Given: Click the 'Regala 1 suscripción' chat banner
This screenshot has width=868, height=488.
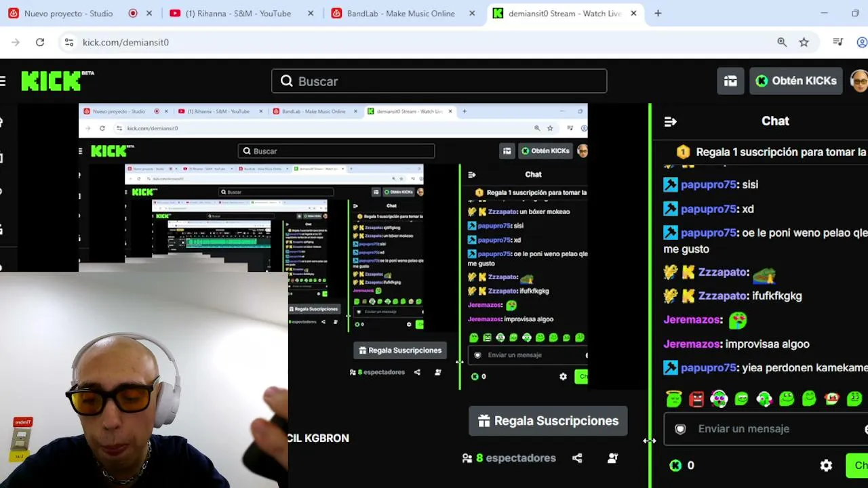Looking at the screenshot, I should 772,152.
